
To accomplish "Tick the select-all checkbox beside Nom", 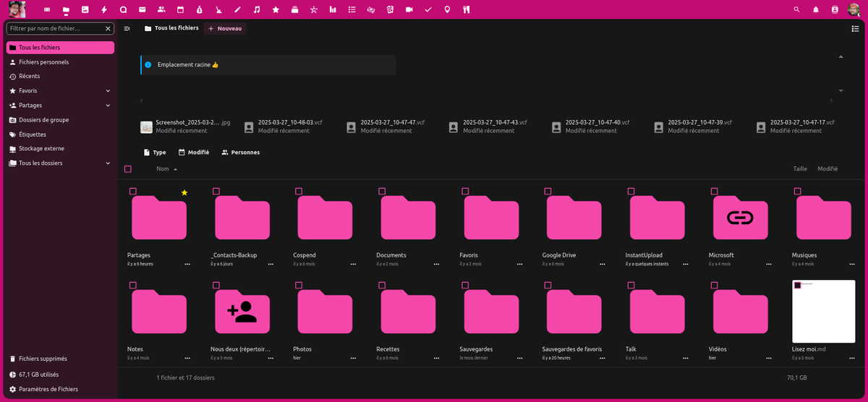I will pos(128,168).
